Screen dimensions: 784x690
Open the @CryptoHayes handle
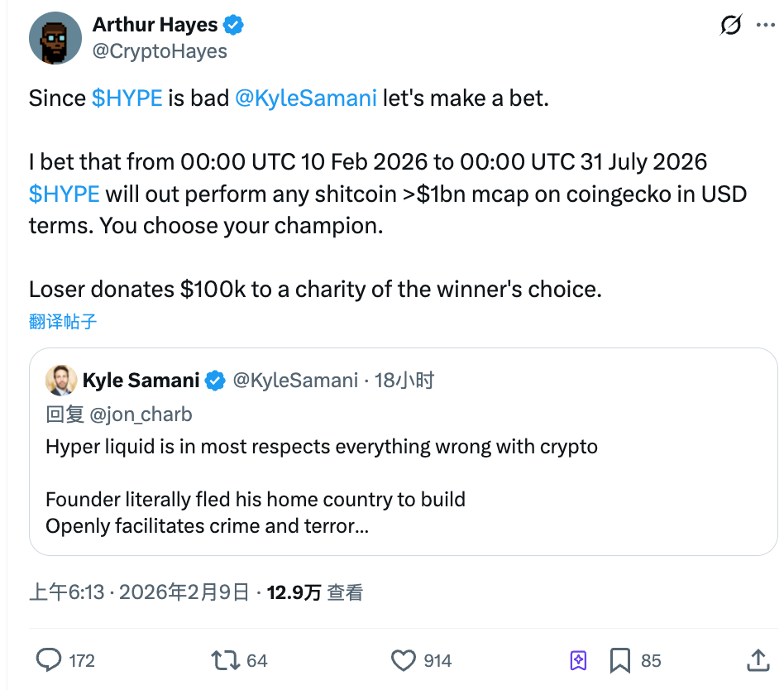[160, 51]
